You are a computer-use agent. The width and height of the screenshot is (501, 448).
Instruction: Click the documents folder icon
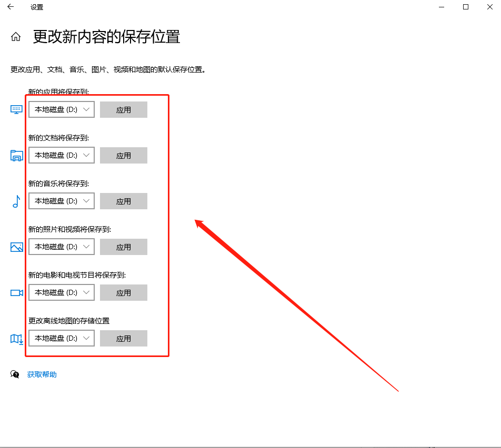point(16,155)
